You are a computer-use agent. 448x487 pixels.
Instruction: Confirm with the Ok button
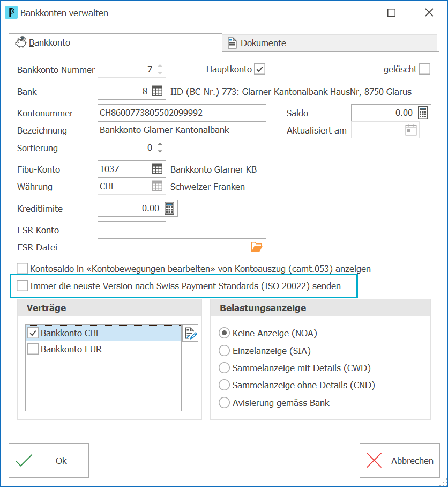click(x=49, y=460)
